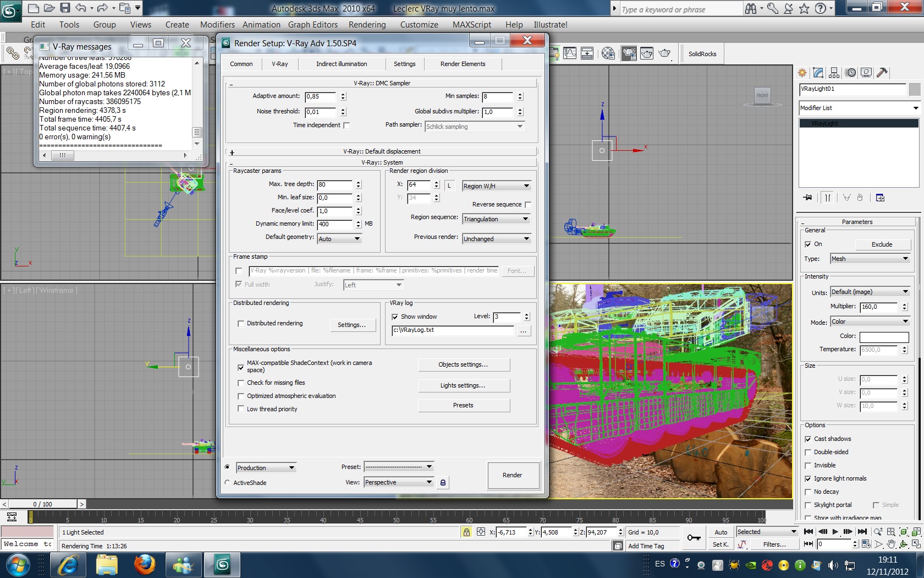Click the Redo arrow icon
This screenshot has height=578, width=924.
click(x=102, y=8)
